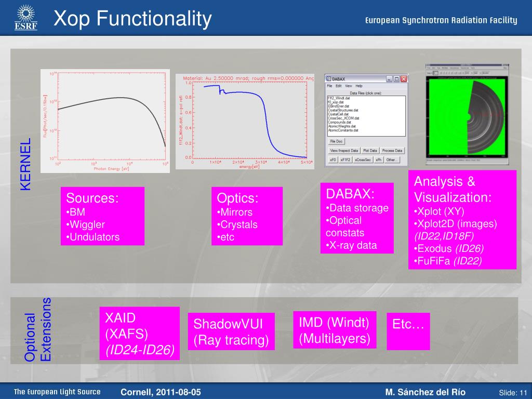The image size is (532, 399).
Task: Click the Slide: 11 number
Action: tap(513, 393)
